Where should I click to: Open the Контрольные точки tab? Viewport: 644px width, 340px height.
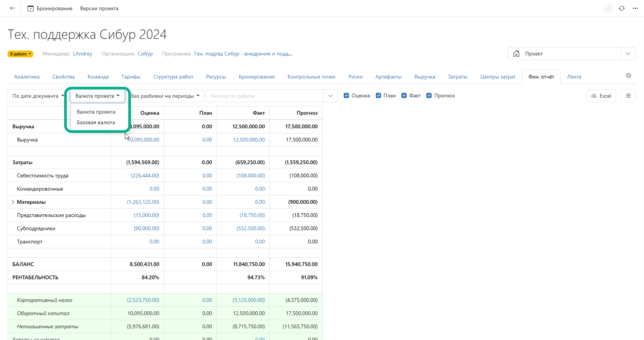tap(311, 77)
